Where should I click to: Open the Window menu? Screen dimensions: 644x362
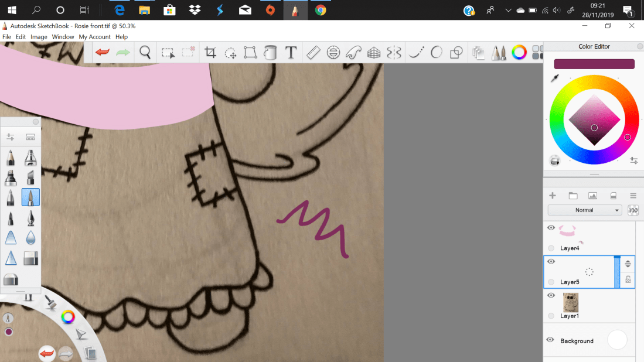coord(63,36)
